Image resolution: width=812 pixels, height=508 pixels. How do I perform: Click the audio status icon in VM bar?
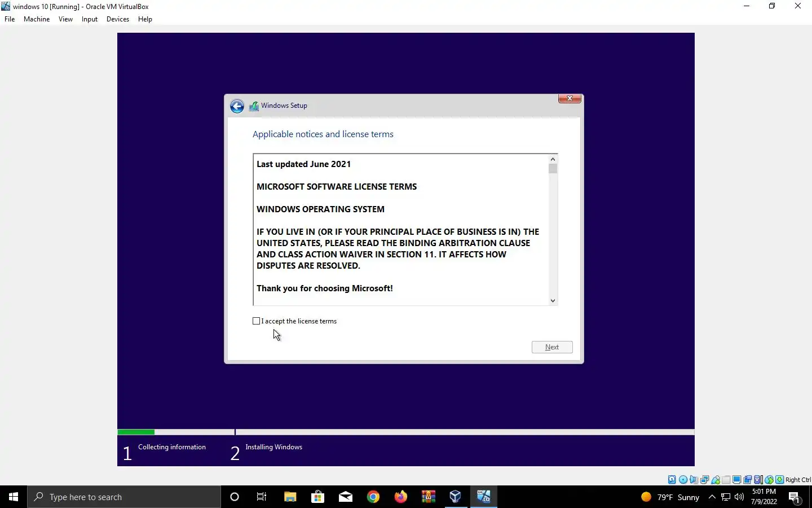tap(694, 480)
